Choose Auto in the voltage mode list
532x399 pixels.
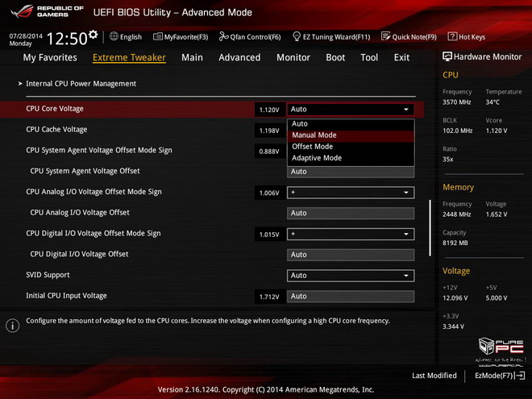pos(351,124)
